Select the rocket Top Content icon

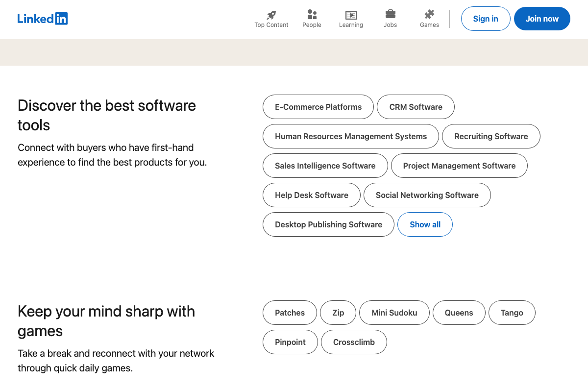point(271,14)
